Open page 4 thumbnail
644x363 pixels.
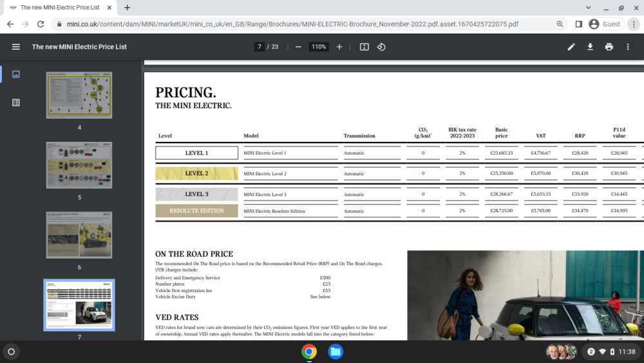coord(79,95)
